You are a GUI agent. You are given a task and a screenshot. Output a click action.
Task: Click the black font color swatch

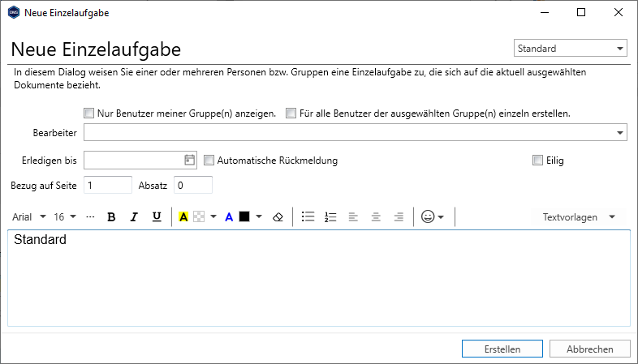pyautogui.click(x=244, y=216)
